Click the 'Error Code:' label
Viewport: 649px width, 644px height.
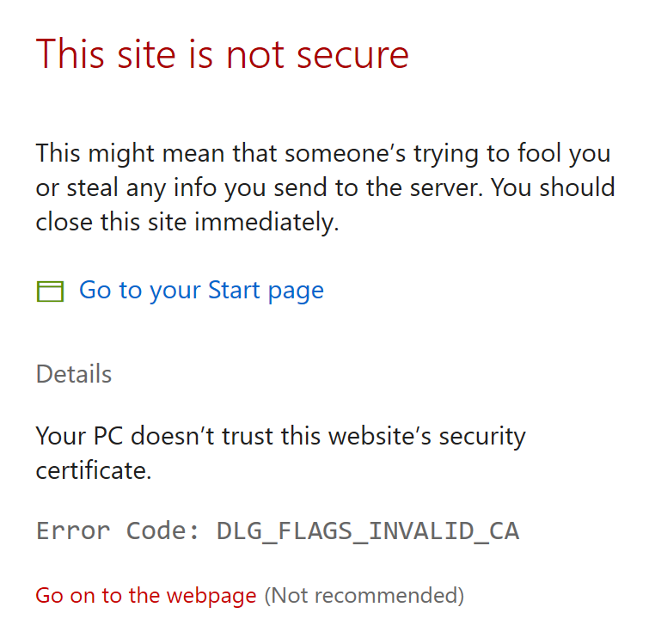pos(118,531)
